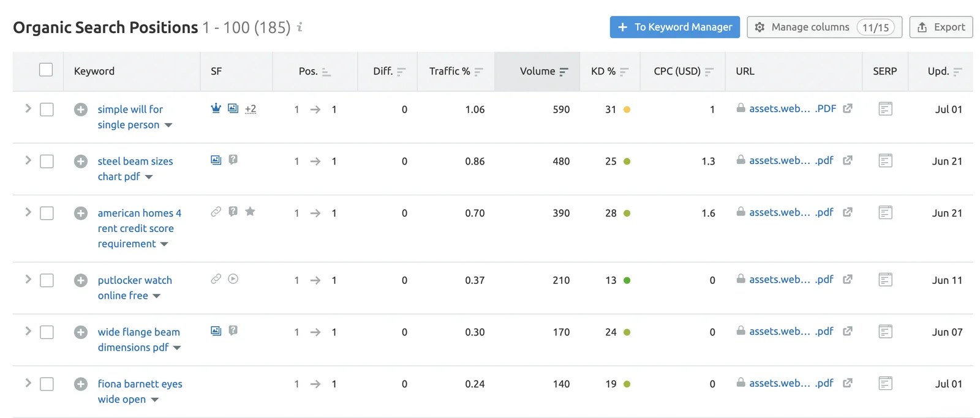Check the box for simple will row
Screen dimensions: 980x418
[47, 110]
